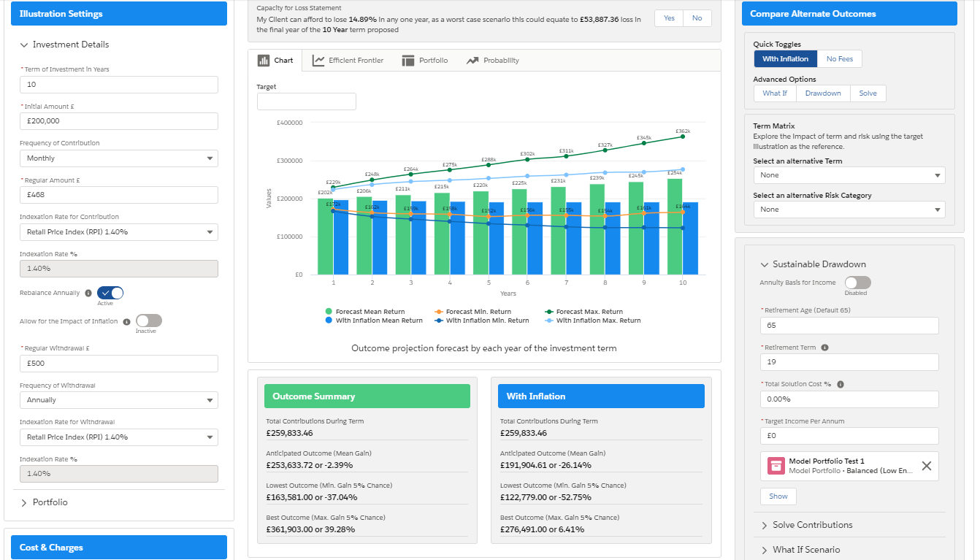Click the Drawdown advanced option button
980x560 pixels.
(x=823, y=93)
